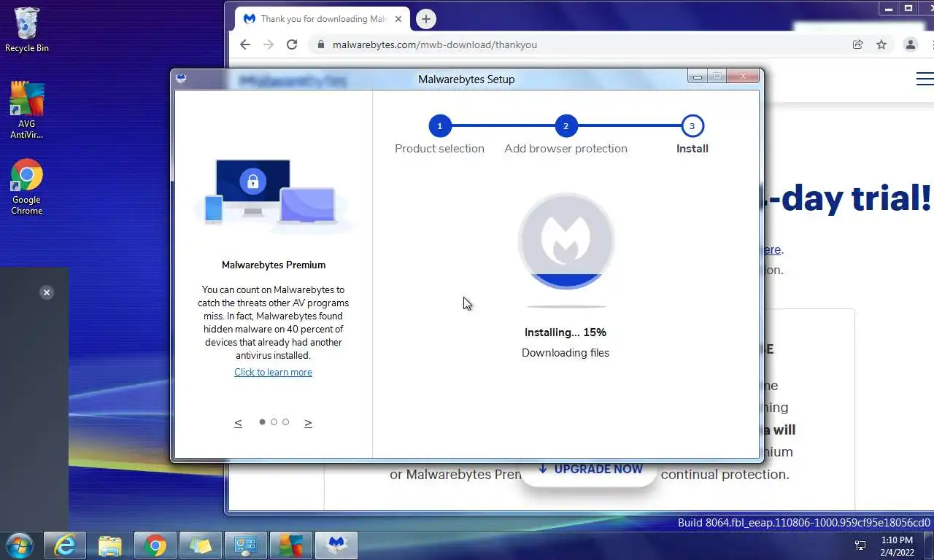The image size is (934, 560).
Task: Open the sticky notes taskbar item
Action: click(x=200, y=545)
